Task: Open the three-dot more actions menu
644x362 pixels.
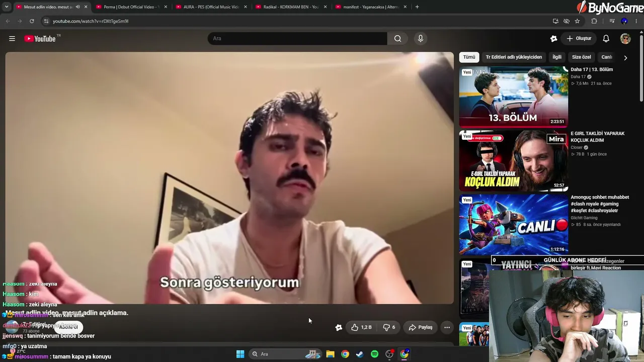Action: pos(447,327)
